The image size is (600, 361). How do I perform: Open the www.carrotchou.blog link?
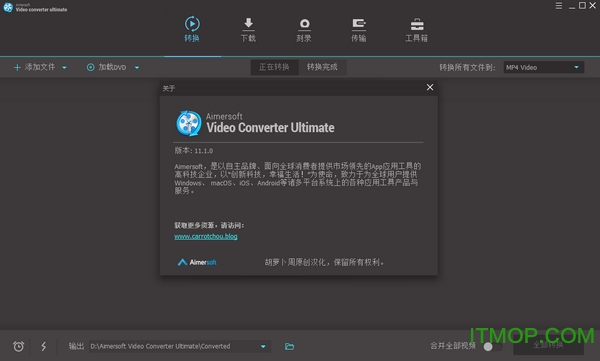[206, 236]
